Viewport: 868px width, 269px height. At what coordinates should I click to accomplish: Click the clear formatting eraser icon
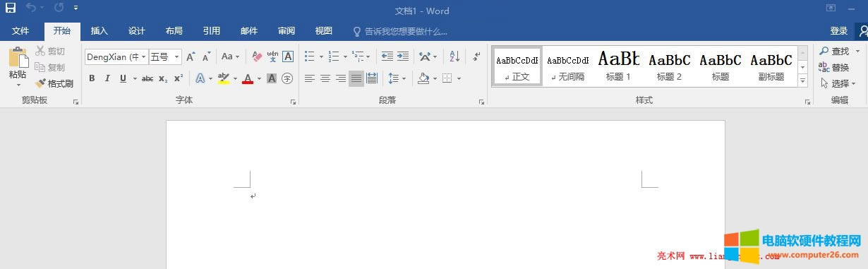click(257, 56)
